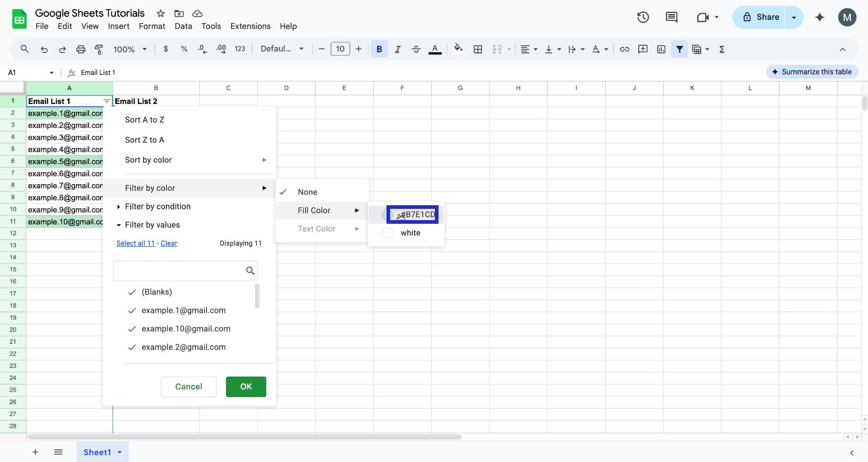The image size is (868, 462).
Task: Open the Format menu
Action: tap(151, 26)
